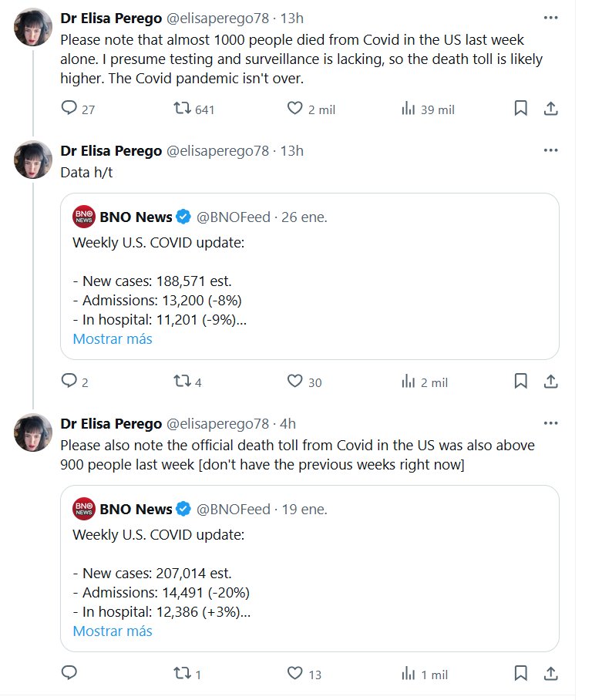
Task: View analytics of tweet with 39 mil views
Action: pyautogui.click(x=409, y=109)
